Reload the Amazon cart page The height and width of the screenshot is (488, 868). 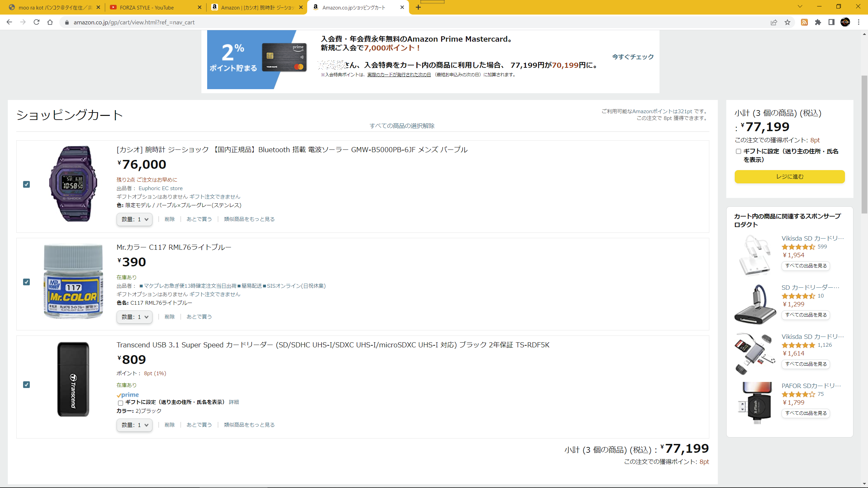(x=36, y=22)
